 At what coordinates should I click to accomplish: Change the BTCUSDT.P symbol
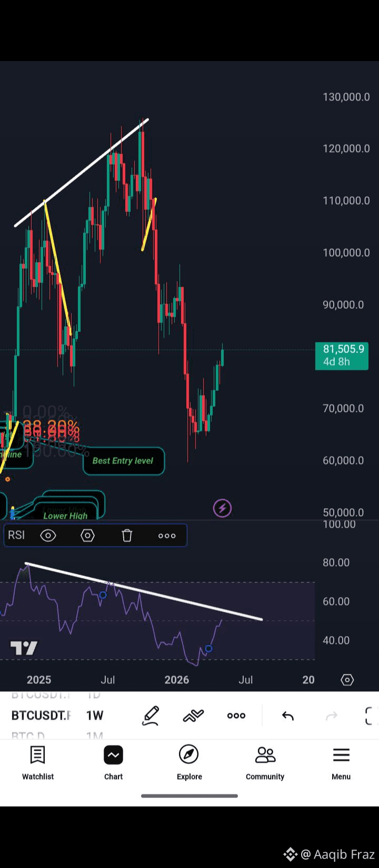point(41,715)
